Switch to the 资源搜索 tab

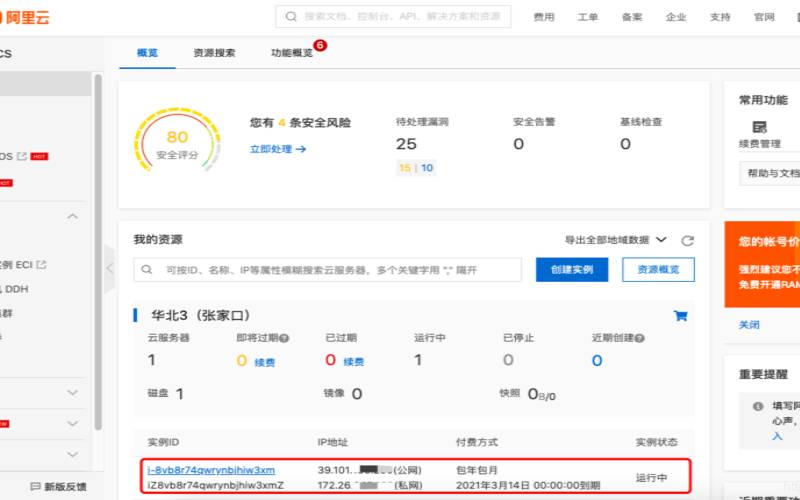point(214,53)
